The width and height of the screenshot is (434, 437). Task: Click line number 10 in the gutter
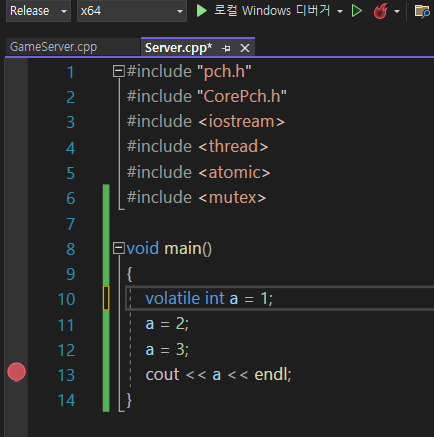click(x=66, y=299)
